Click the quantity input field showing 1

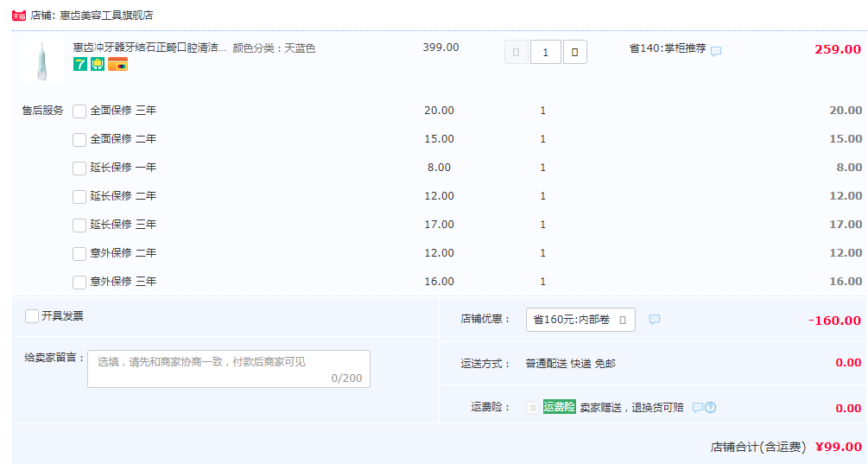[x=545, y=52]
